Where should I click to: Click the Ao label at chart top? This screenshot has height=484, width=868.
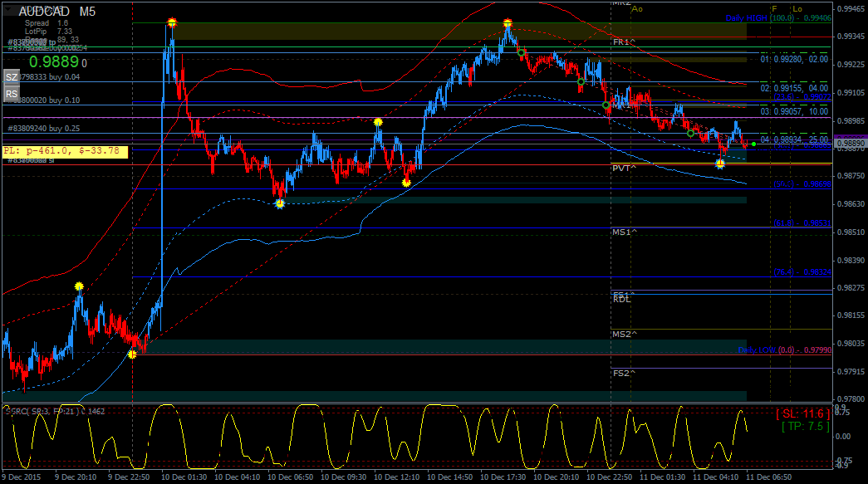637,9
